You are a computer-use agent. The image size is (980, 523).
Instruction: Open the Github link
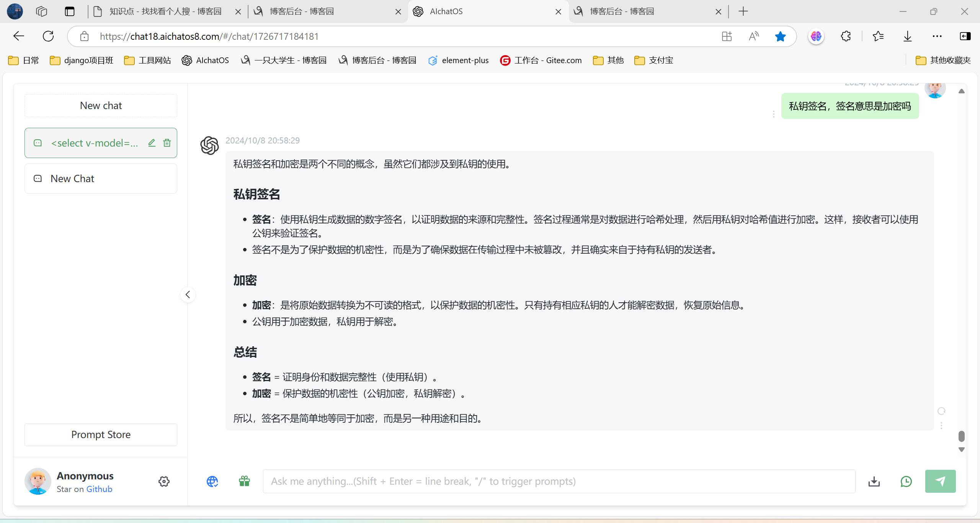point(99,489)
